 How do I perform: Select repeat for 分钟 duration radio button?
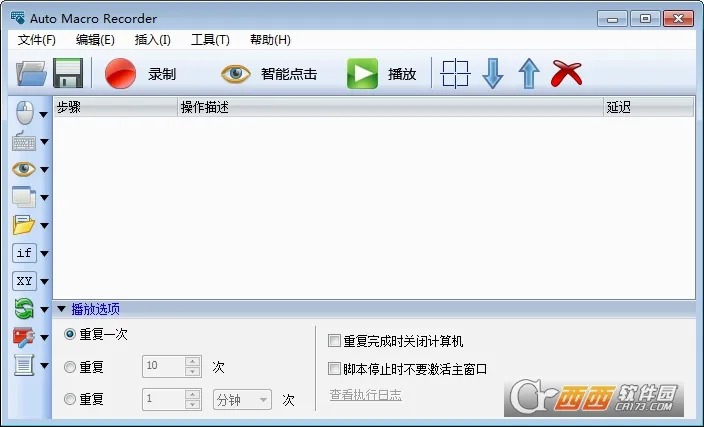click(70, 399)
